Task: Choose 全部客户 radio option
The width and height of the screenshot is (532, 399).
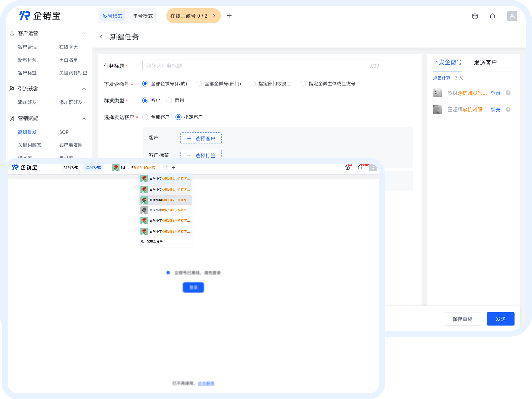Action: (145, 117)
